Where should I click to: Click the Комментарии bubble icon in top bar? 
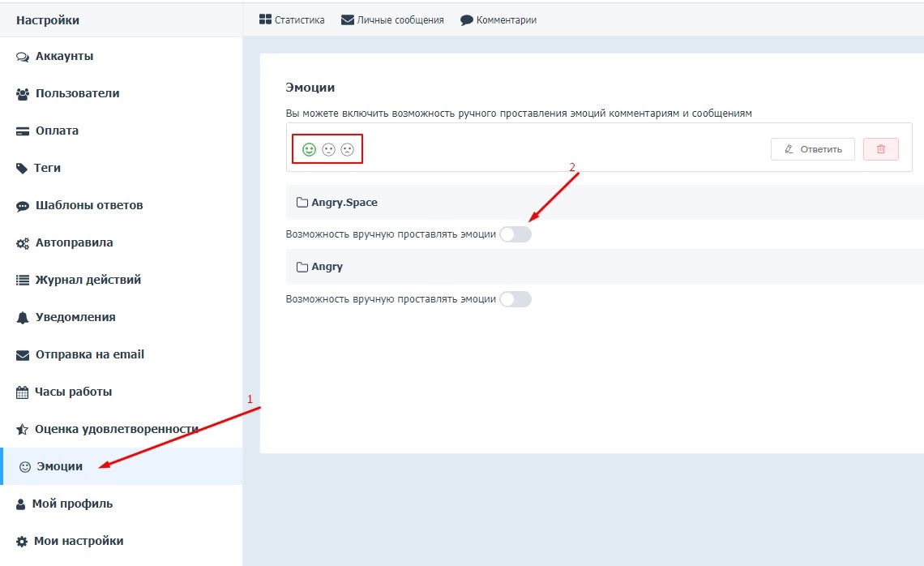467,20
